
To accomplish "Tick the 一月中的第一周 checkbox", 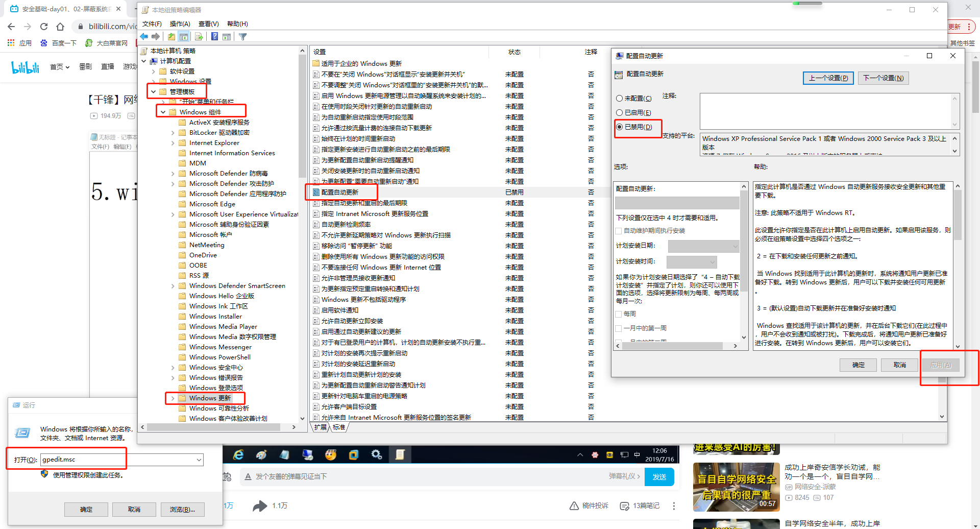I will point(619,328).
